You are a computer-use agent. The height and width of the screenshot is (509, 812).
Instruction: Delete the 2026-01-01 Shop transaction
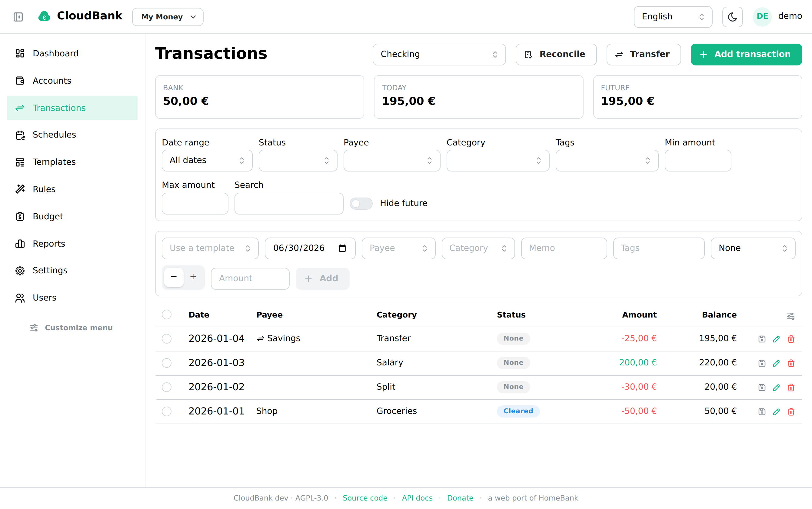(791, 412)
